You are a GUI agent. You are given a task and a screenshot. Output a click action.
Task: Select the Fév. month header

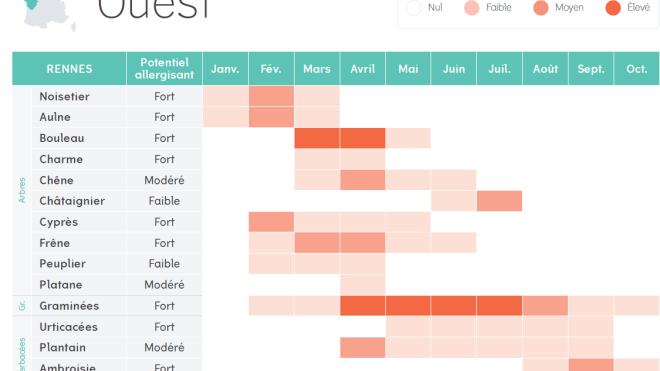pyautogui.click(x=271, y=69)
